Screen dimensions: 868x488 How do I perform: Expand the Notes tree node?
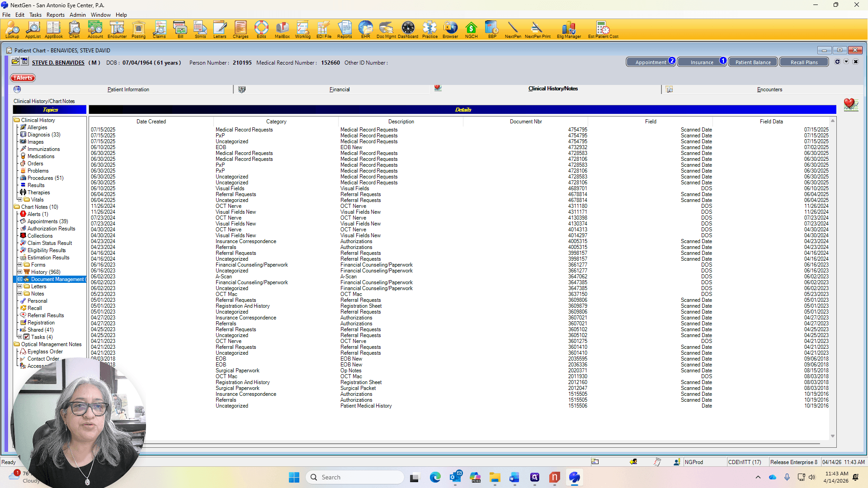point(20,293)
